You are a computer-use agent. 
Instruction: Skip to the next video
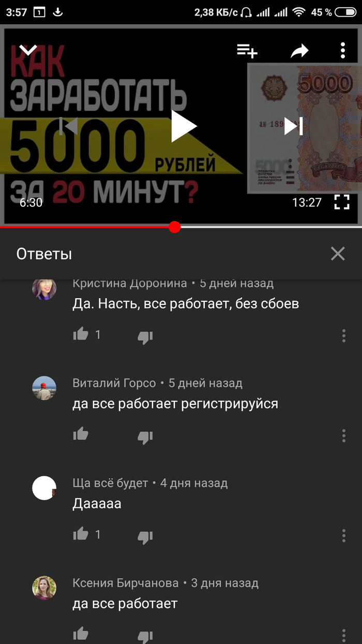293,126
